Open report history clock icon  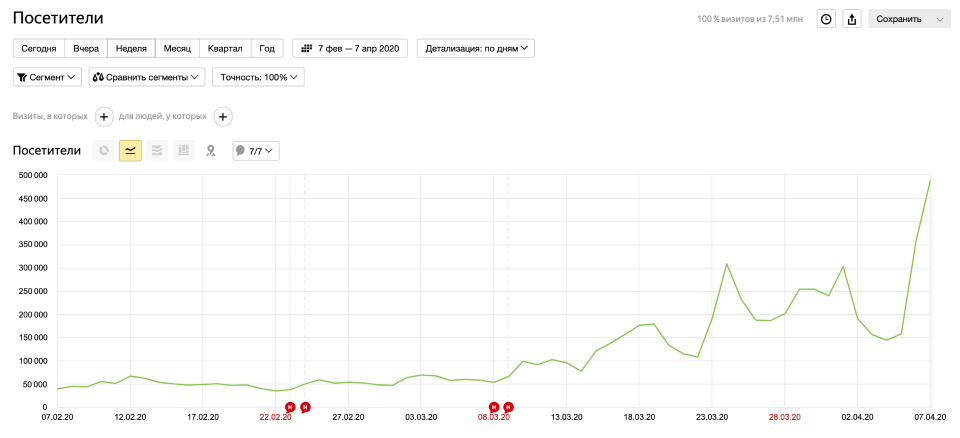click(x=826, y=19)
